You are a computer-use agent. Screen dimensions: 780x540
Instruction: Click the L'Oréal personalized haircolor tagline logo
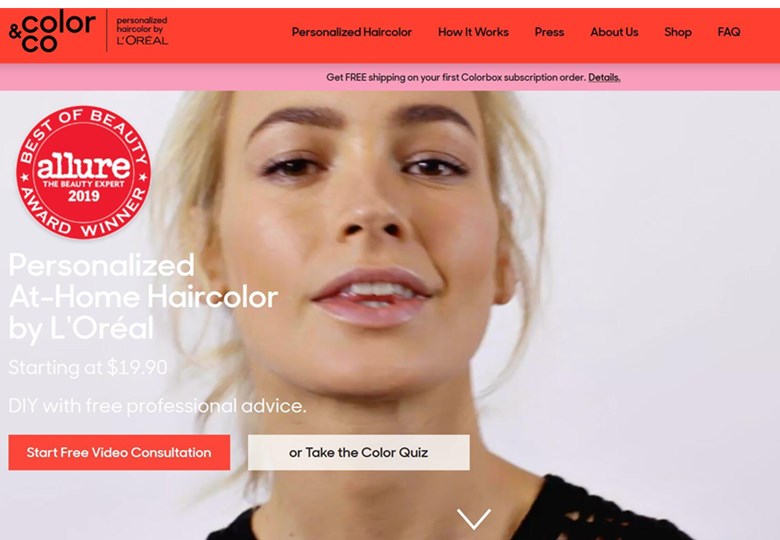point(142,31)
